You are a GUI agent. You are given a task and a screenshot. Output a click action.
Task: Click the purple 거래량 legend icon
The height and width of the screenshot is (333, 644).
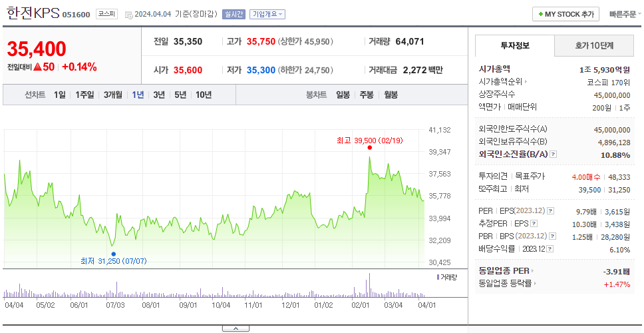point(438,277)
